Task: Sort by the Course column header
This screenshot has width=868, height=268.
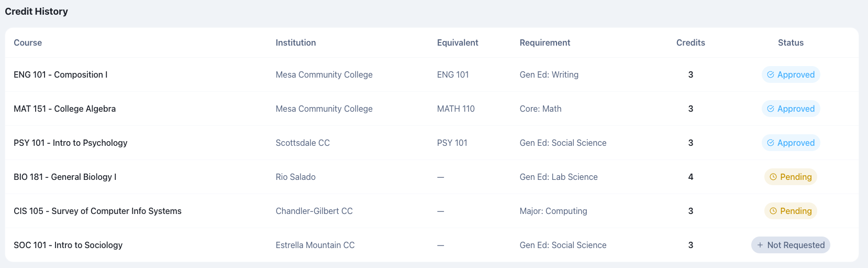Action: [x=28, y=42]
